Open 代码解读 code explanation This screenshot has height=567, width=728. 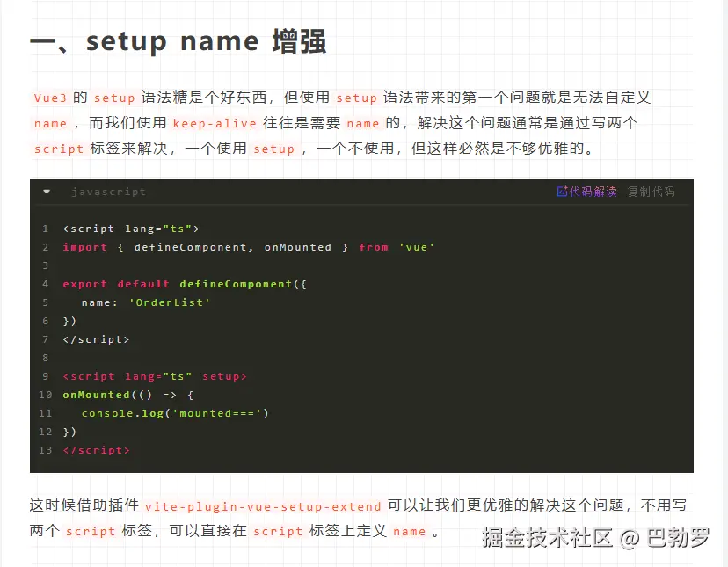pos(593,192)
